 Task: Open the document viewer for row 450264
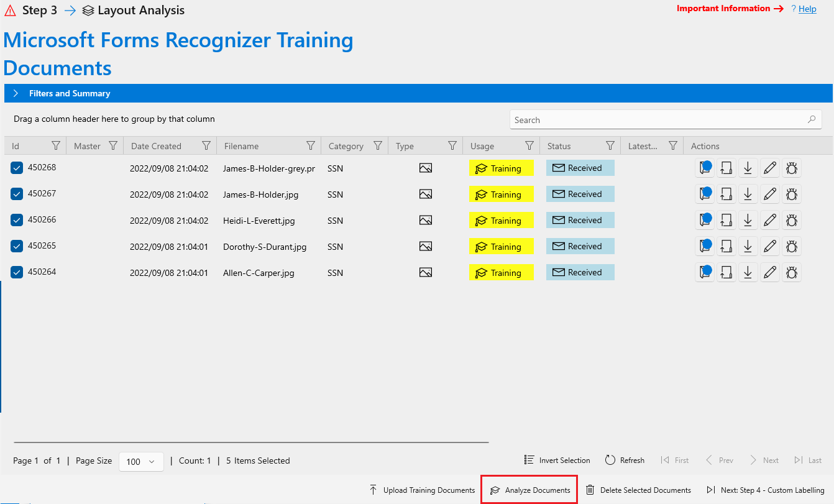(x=705, y=272)
